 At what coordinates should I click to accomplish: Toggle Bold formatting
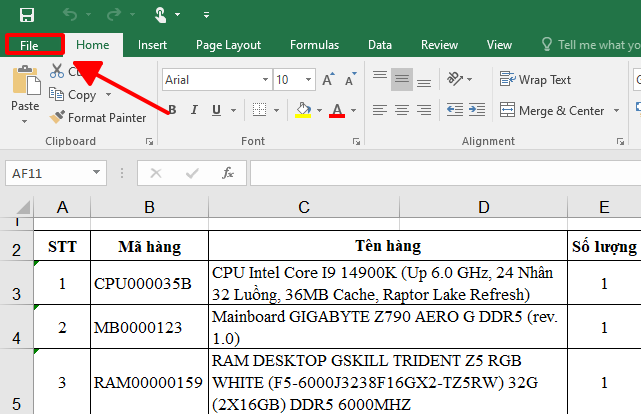coord(173,110)
